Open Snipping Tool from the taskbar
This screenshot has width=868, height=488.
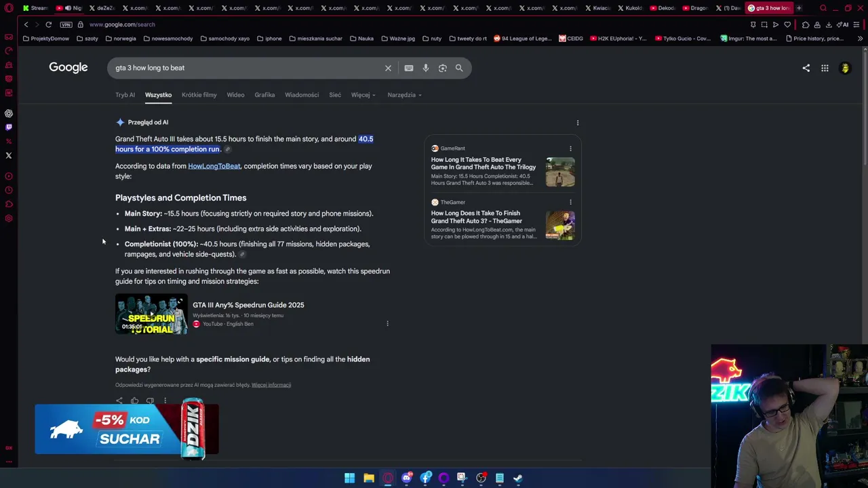pyautogui.click(x=462, y=478)
